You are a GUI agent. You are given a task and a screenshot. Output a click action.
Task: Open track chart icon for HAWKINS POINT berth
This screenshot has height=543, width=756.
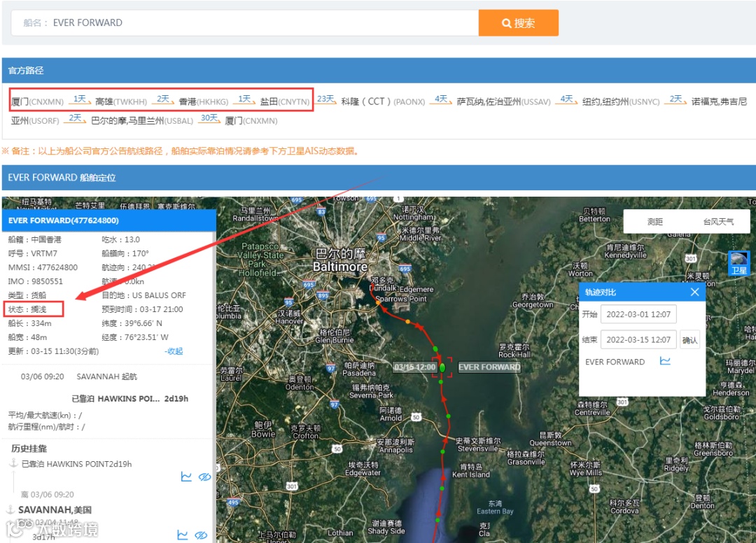(186, 477)
